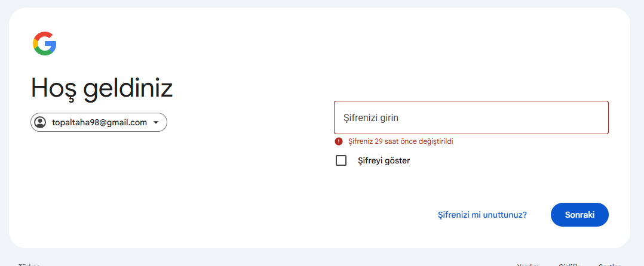Open the Gizlilik footer link

pos(569,265)
